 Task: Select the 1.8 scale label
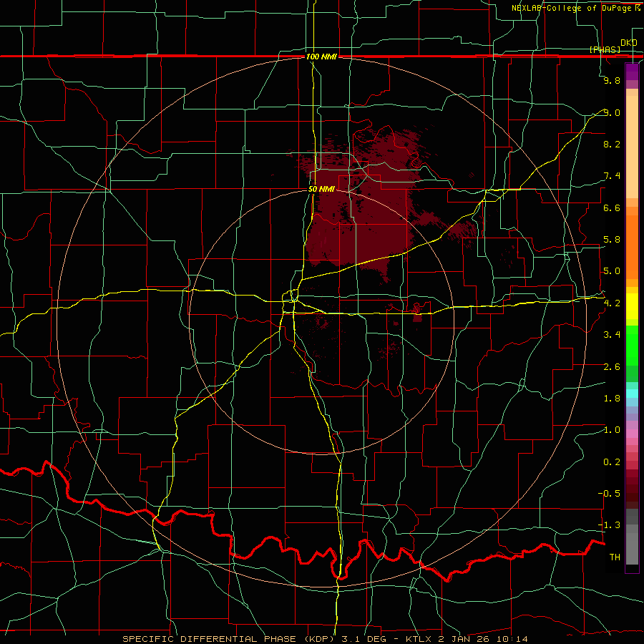[x=612, y=399]
